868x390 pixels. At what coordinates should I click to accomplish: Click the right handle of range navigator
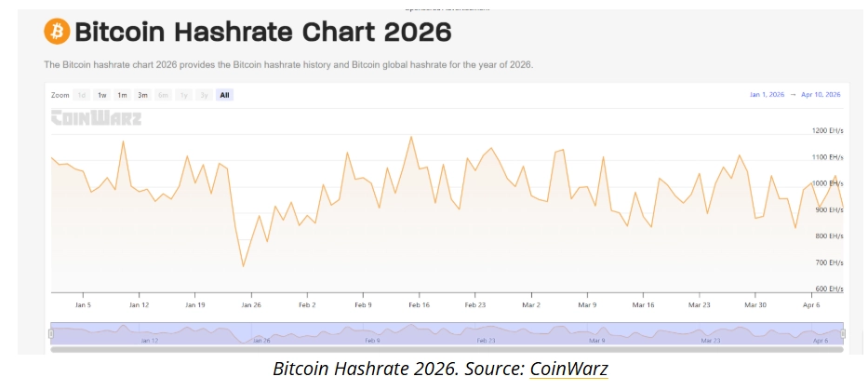(x=843, y=333)
